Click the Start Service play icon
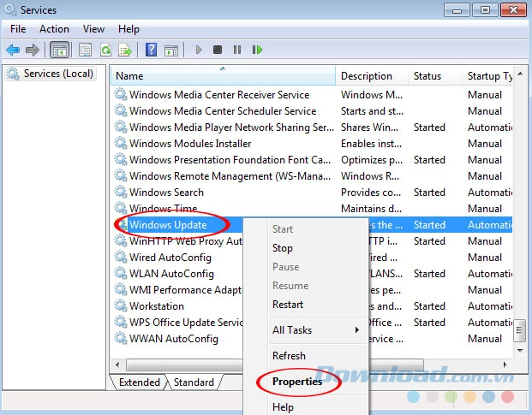 (199, 50)
